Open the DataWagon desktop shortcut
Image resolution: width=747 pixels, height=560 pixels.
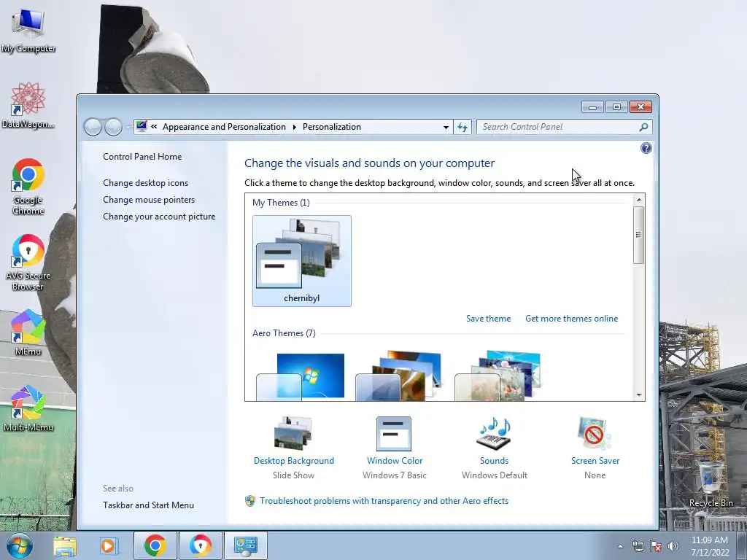pyautogui.click(x=28, y=105)
